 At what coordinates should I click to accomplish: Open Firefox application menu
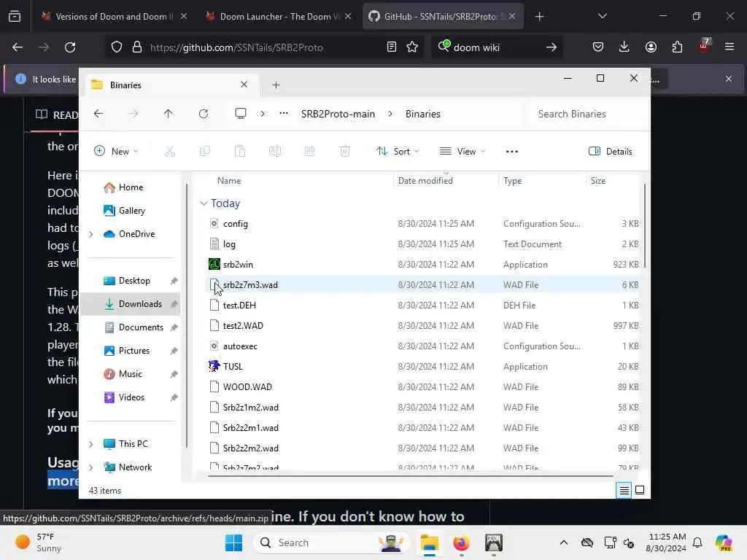[729, 47]
